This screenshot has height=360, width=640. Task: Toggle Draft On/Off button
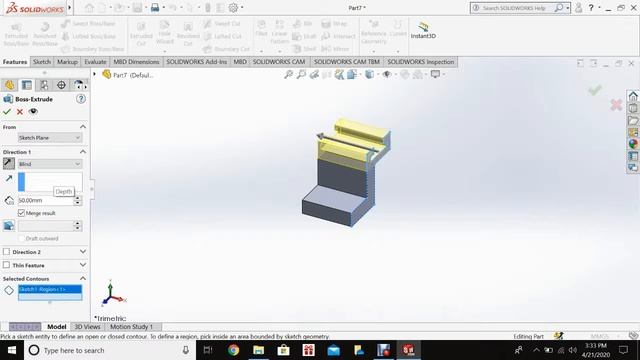point(9,225)
